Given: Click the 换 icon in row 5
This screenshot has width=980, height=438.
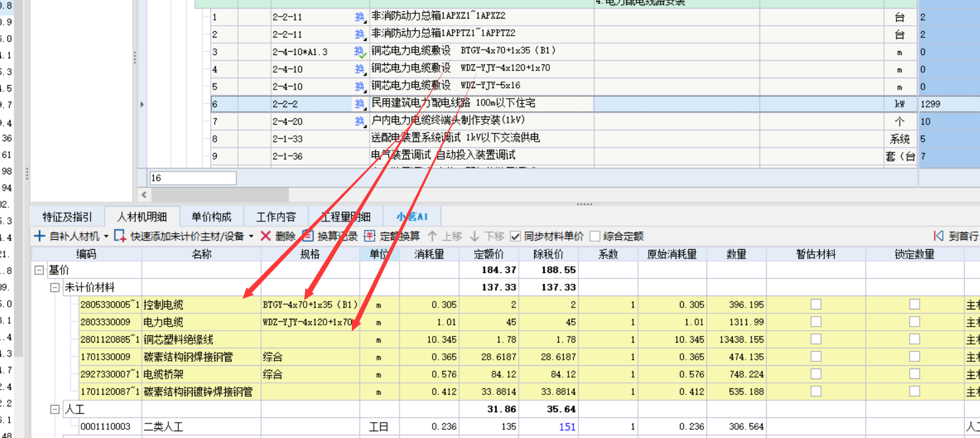Looking at the screenshot, I should pos(360,86).
